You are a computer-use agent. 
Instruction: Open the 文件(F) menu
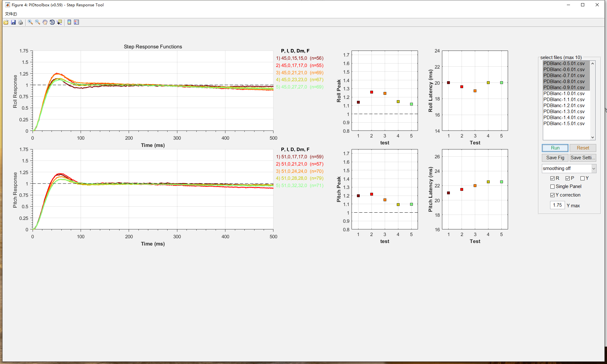pyautogui.click(x=11, y=14)
